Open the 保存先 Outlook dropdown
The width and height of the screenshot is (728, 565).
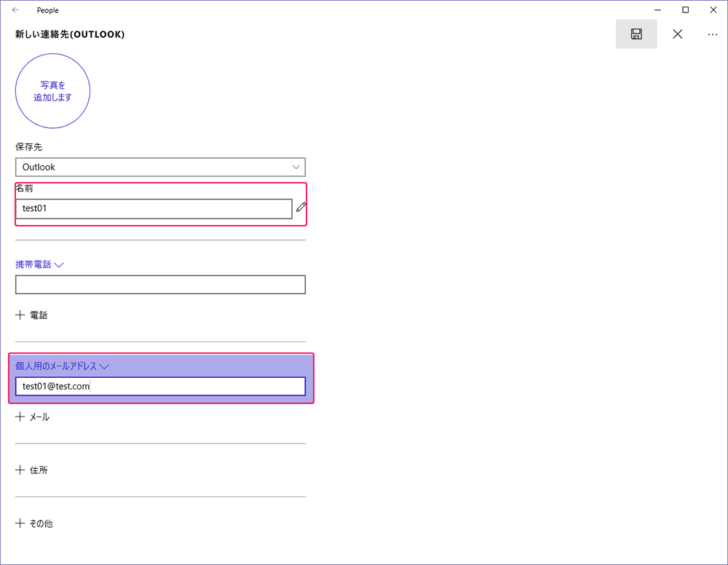pyautogui.click(x=160, y=167)
